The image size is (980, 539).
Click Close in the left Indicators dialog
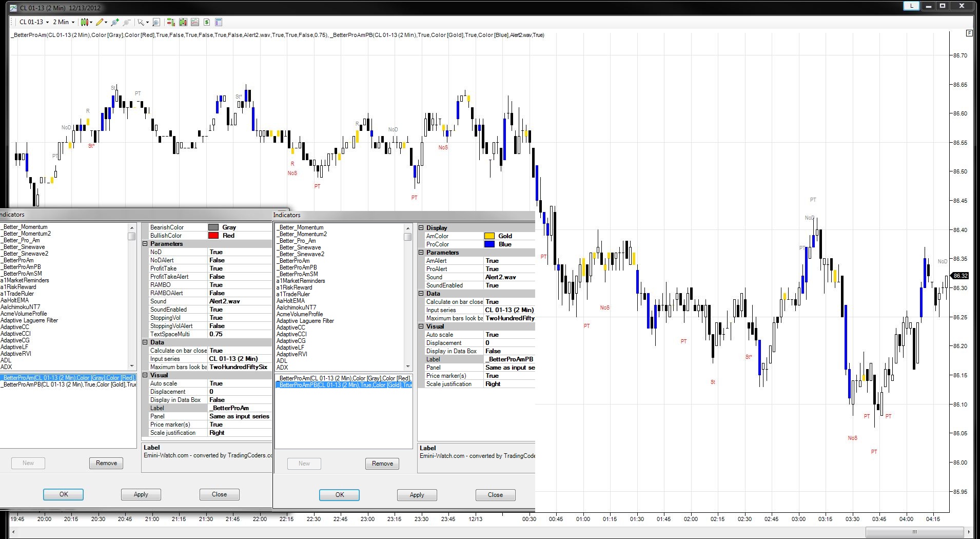[219, 494]
